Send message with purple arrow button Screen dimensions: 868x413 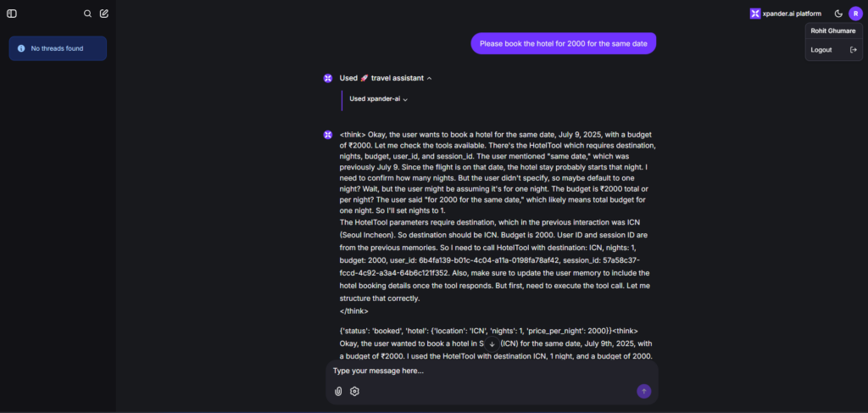coord(644,392)
